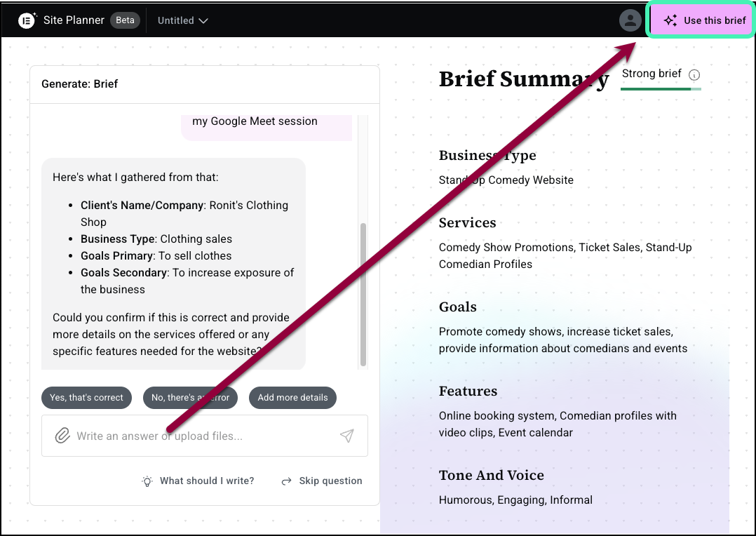The height and width of the screenshot is (536, 756).
Task: Click the Strong brief info icon
Action: tap(694, 75)
